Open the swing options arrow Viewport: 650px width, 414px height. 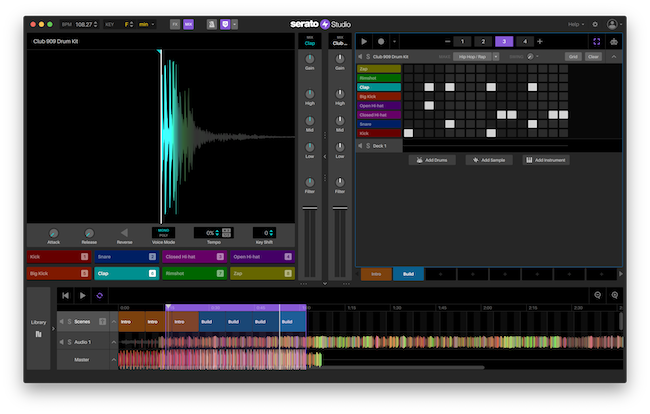click(537, 56)
